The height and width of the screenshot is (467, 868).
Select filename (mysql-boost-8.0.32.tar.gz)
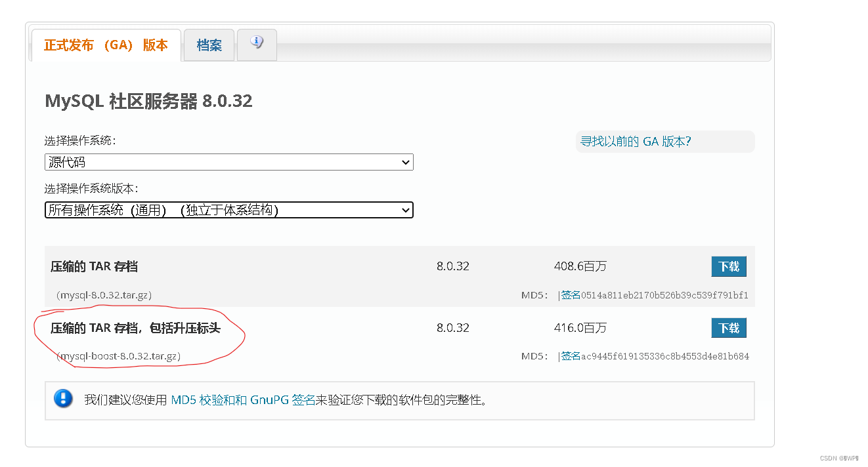(119, 356)
